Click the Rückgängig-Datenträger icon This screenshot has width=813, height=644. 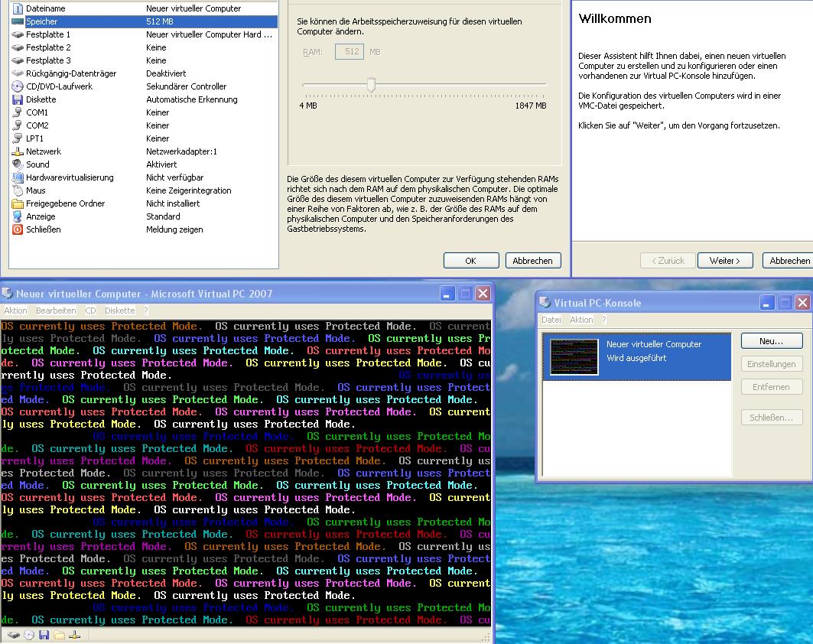pos(18,73)
